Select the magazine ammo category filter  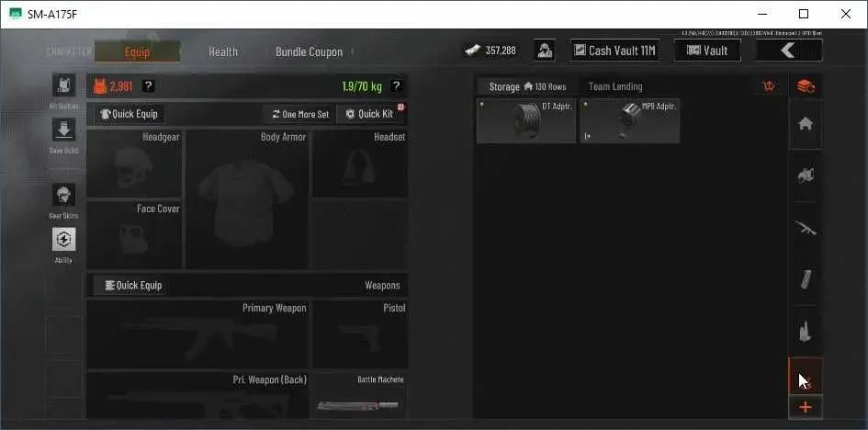[806, 279]
